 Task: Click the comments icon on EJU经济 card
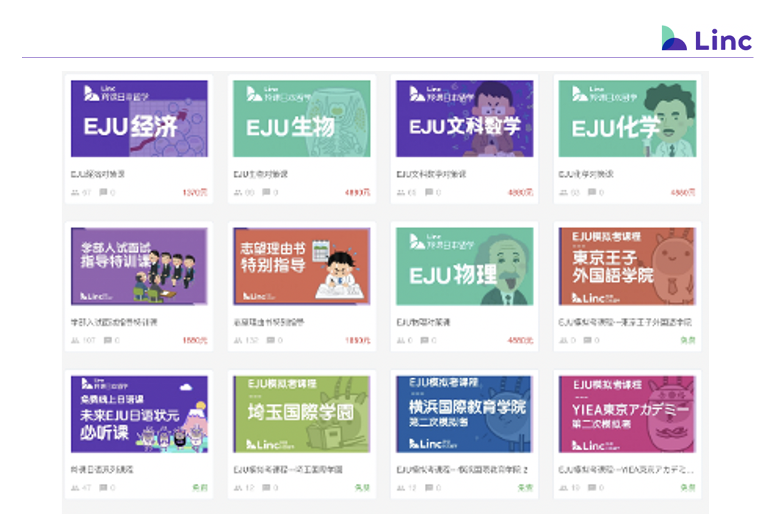(x=103, y=192)
